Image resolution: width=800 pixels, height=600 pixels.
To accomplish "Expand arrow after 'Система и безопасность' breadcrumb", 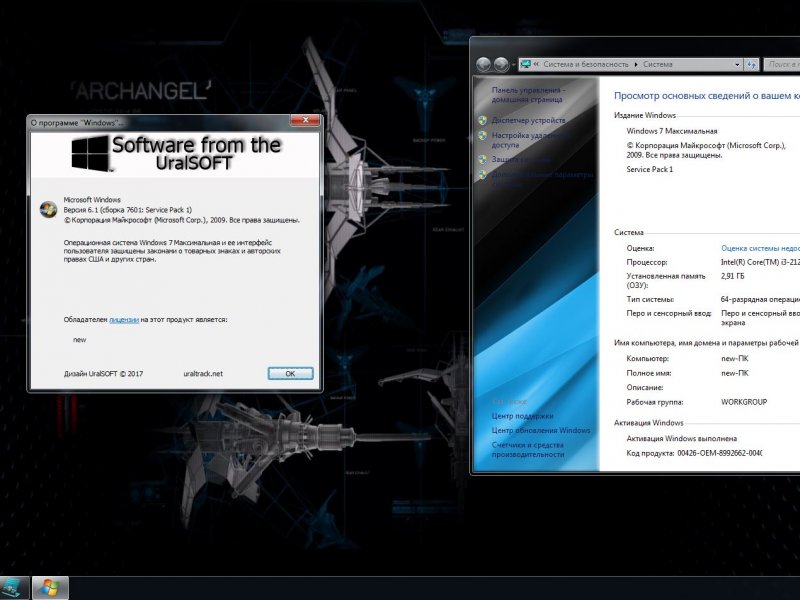I will tap(636, 65).
